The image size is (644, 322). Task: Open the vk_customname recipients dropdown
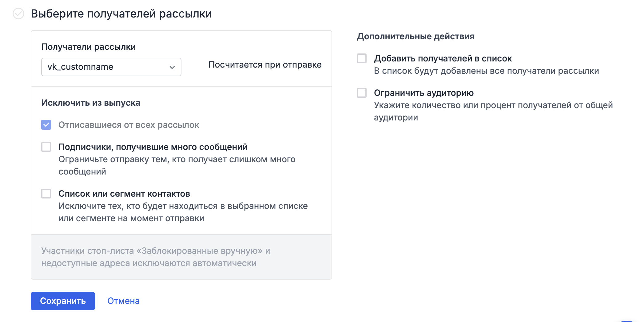click(111, 67)
